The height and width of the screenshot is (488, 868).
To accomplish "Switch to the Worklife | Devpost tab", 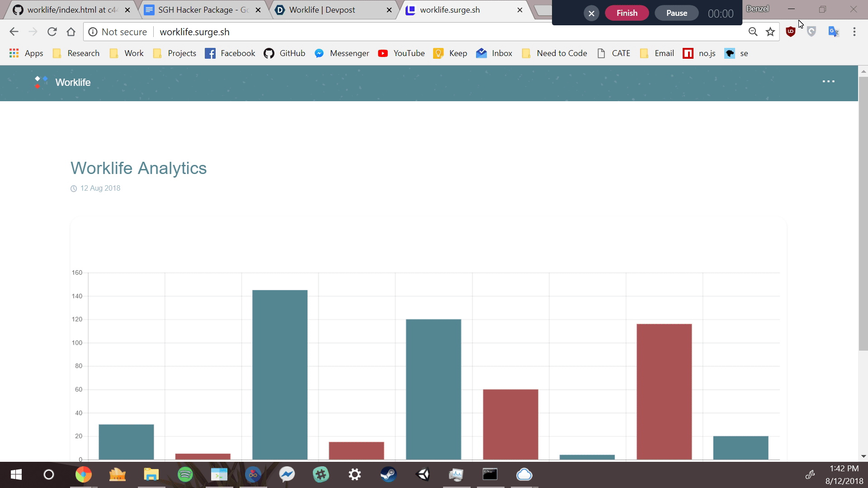I will 322,10.
